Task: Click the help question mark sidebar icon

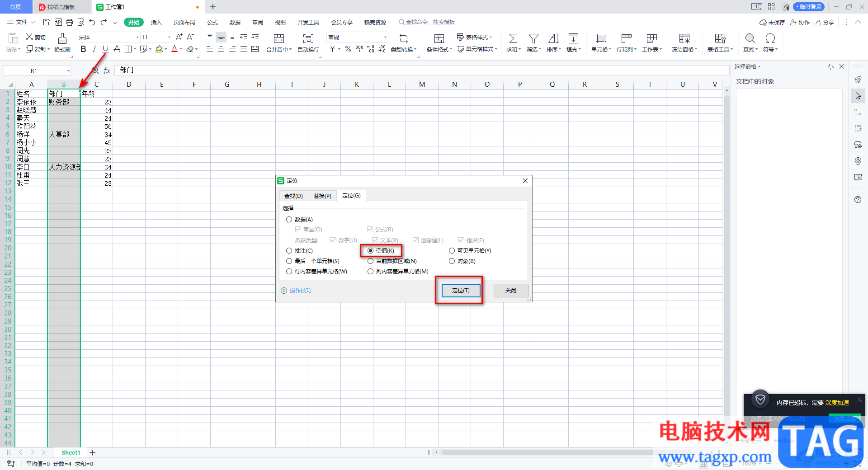Action: pos(858,200)
